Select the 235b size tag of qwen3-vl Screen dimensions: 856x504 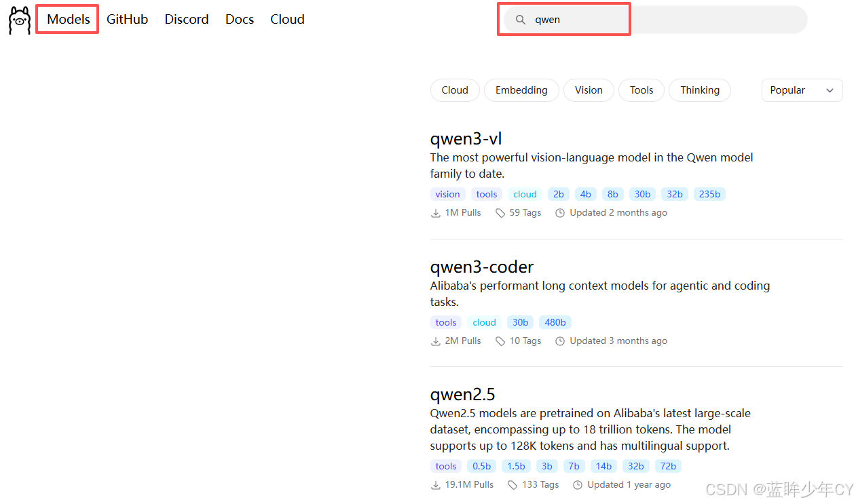710,194
